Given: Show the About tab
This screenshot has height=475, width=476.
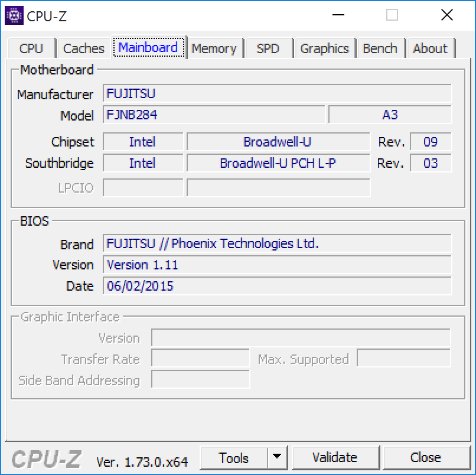Looking at the screenshot, I should pyautogui.click(x=430, y=48).
